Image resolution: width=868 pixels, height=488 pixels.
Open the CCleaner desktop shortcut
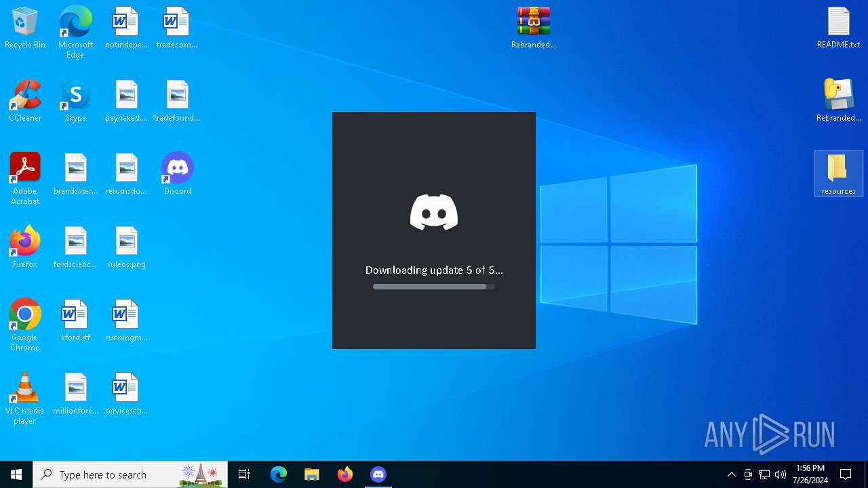click(x=25, y=101)
